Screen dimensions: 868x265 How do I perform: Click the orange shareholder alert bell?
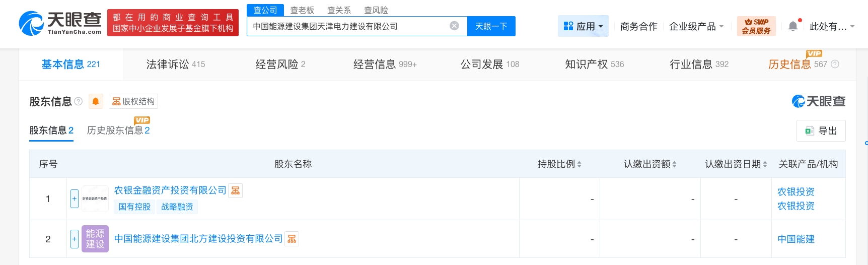(x=96, y=101)
